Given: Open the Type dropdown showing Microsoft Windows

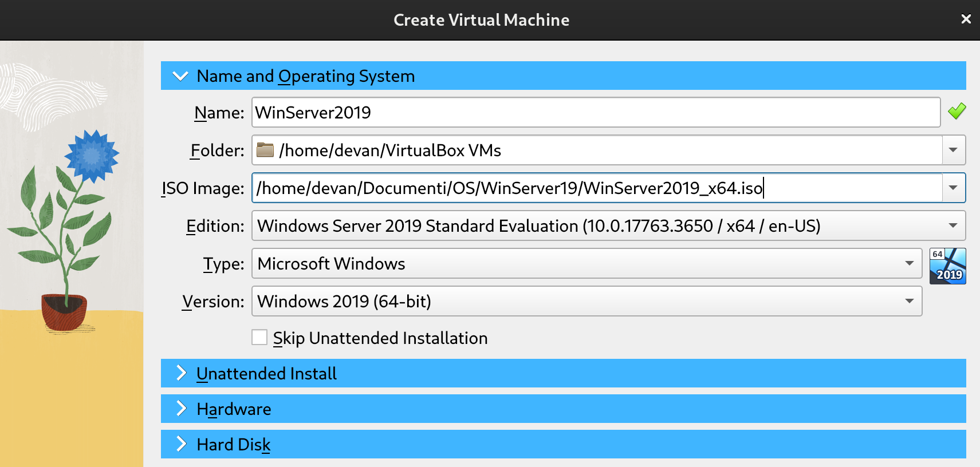Looking at the screenshot, I should click(587, 263).
